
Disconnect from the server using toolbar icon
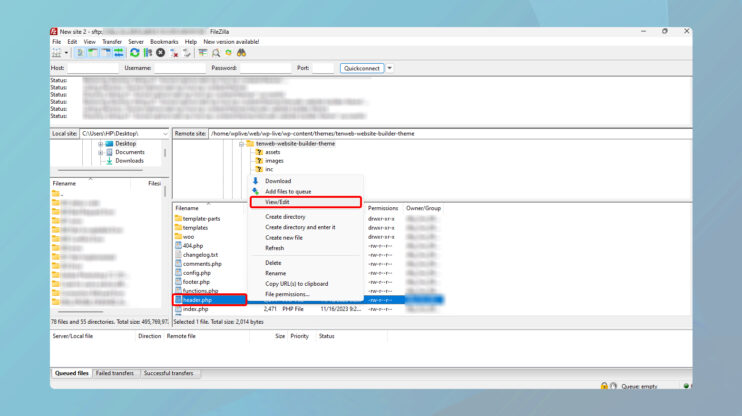coord(174,52)
